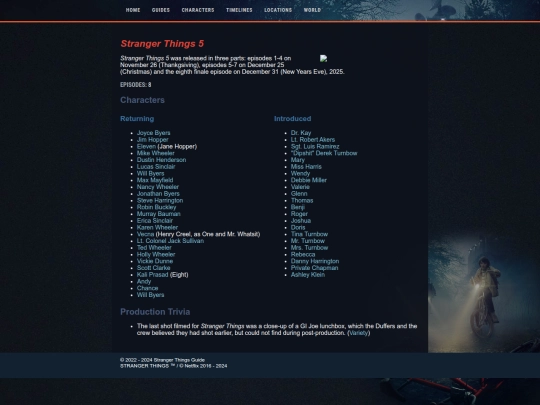540x405 pixels.
Task: Open the LOCATIONS menu item
Action: pos(278,10)
